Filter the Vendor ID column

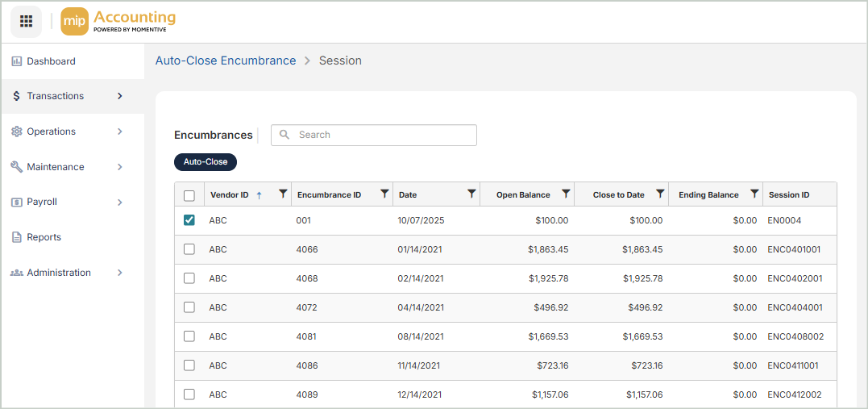point(283,194)
